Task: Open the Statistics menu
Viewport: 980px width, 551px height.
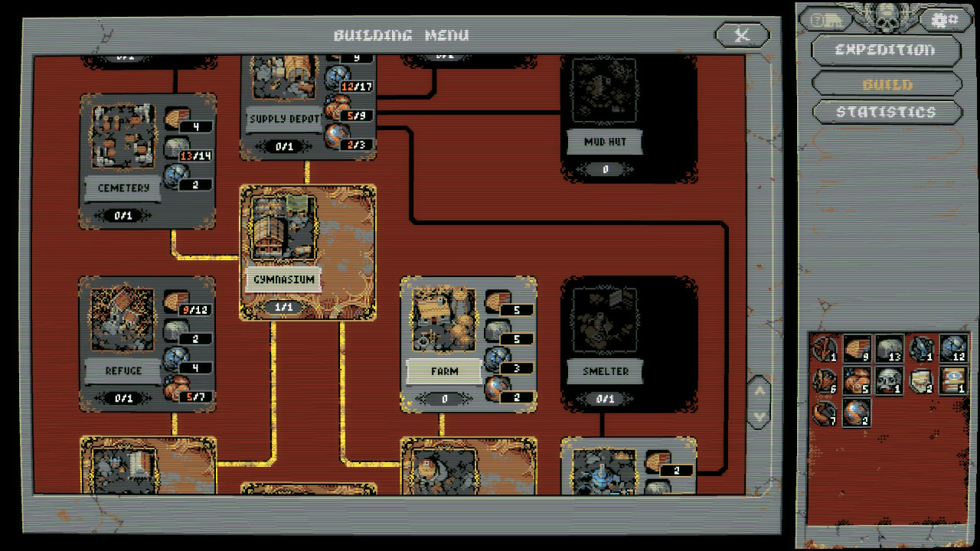Action: pyautogui.click(x=887, y=112)
